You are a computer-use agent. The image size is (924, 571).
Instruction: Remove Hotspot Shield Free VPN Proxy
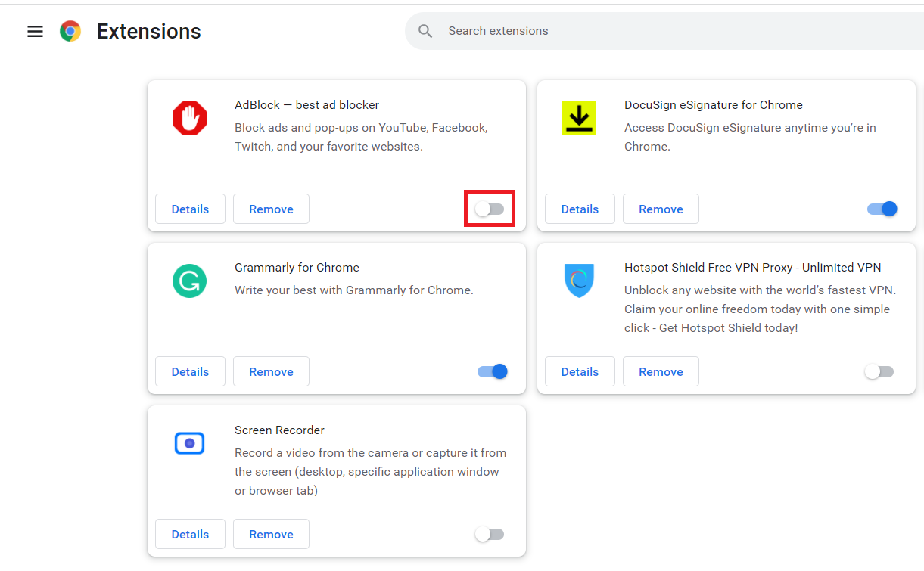[x=661, y=371]
